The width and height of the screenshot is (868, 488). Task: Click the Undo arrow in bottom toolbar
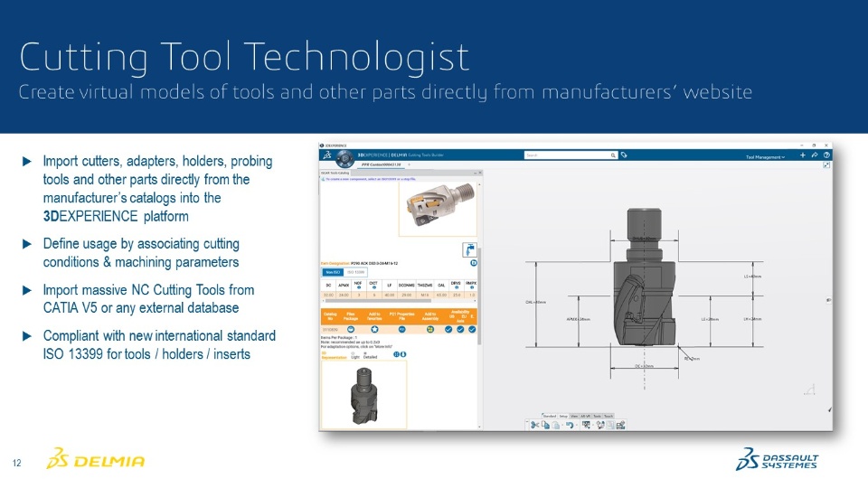(x=569, y=425)
